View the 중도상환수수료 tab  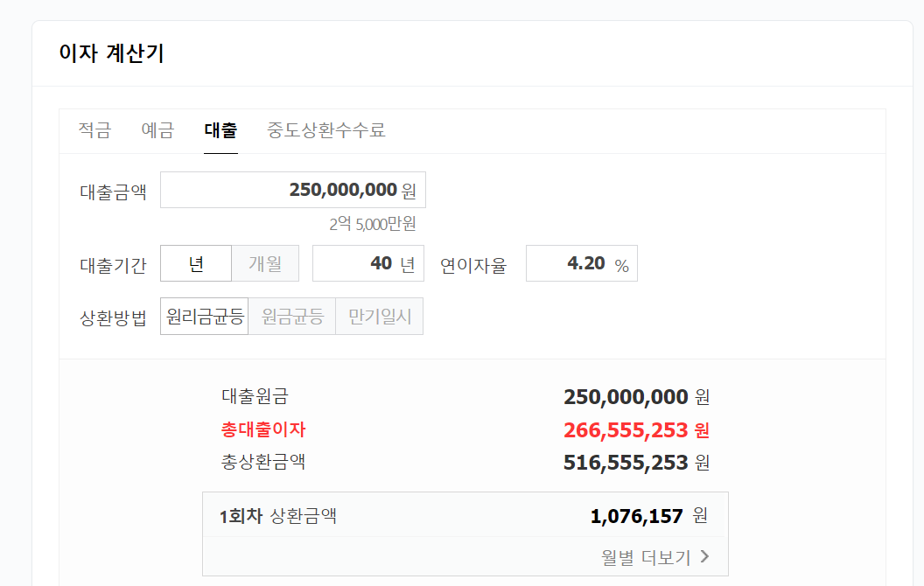tap(325, 130)
